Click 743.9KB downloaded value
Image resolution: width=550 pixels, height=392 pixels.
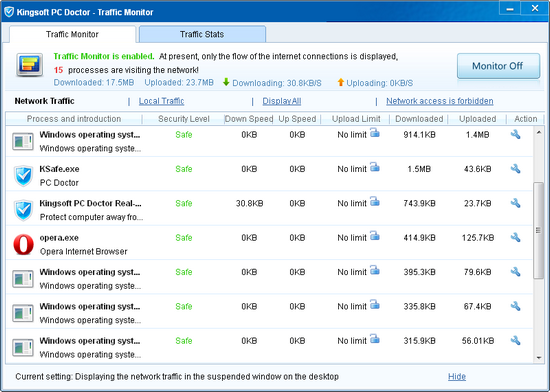click(x=419, y=203)
